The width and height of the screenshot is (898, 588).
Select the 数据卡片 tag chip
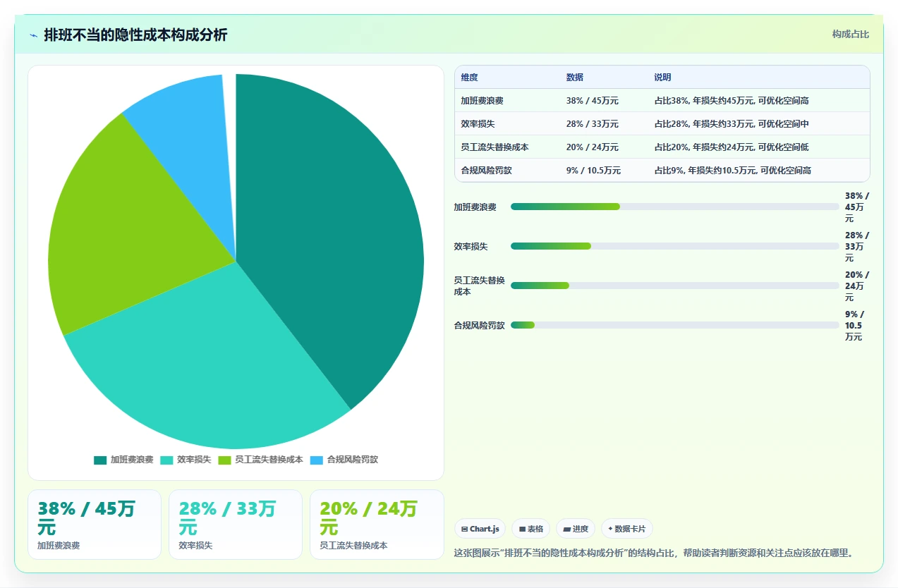[627, 529]
